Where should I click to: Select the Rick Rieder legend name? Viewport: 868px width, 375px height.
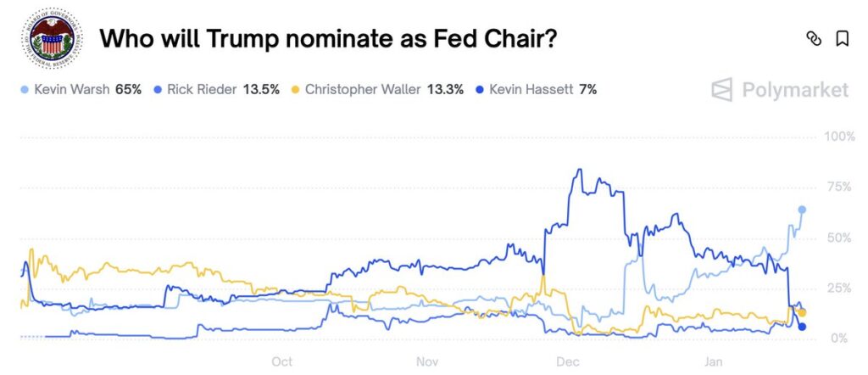pos(202,88)
